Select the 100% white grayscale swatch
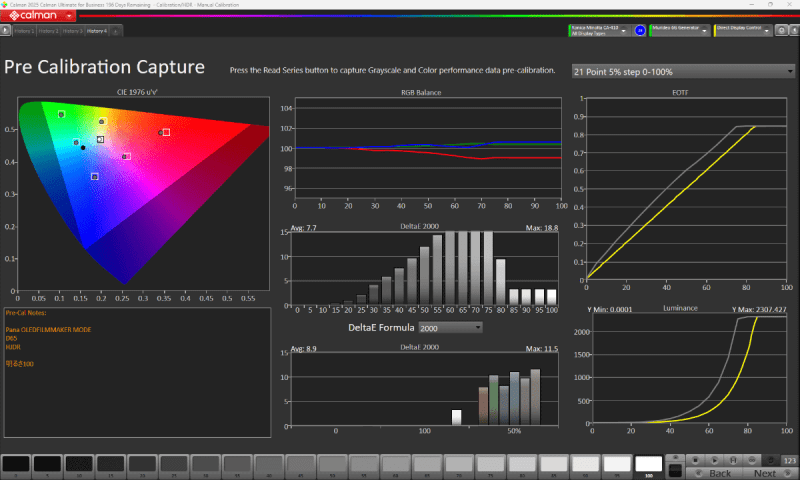This screenshot has height=480, width=800. (648, 466)
